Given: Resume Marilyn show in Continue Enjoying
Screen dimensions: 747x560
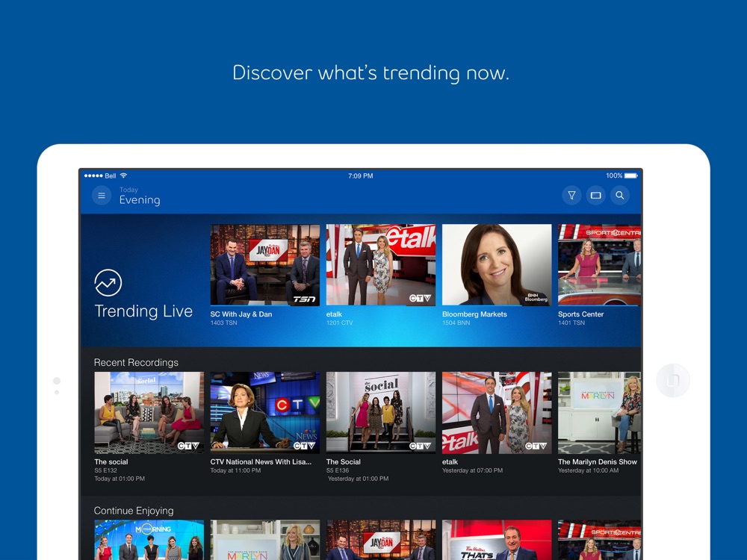Looking at the screenshot, I should click(x=265, y=540).
